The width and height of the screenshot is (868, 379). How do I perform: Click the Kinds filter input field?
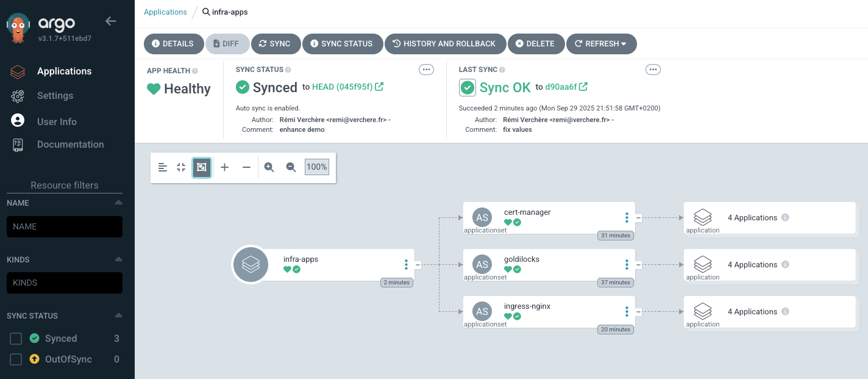[65, 283]
